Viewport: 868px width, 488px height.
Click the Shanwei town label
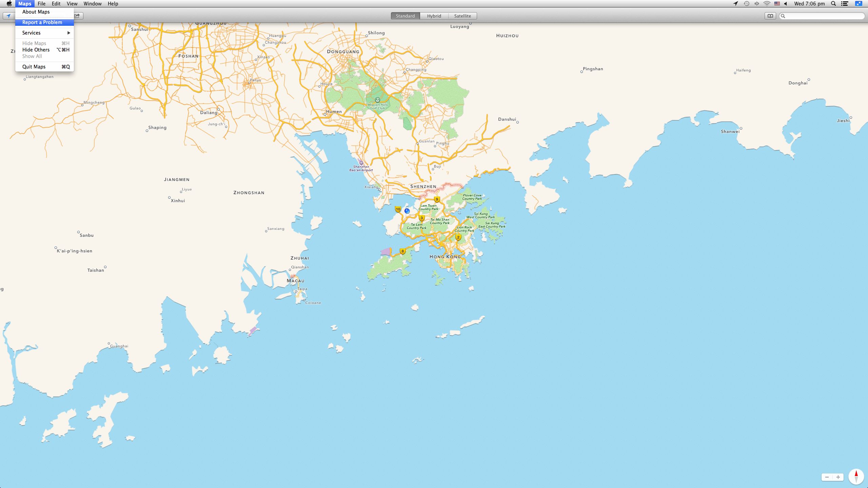pos(730,131)
